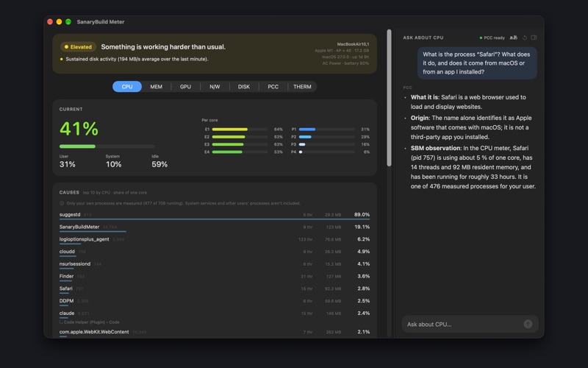Click the info icon beside the measured processes note
588x368 pixels.
[x=62, y=203]
